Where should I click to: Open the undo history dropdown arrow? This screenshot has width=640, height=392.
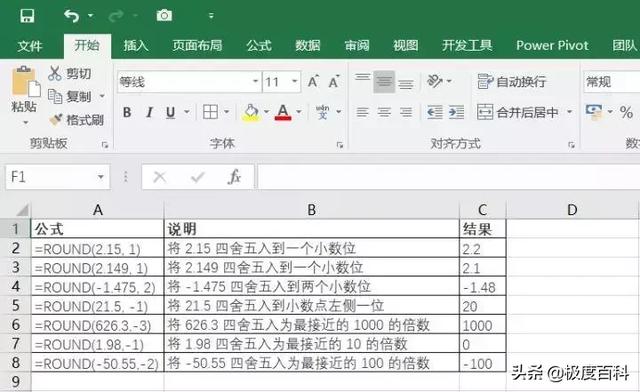(x=91, y=16)
